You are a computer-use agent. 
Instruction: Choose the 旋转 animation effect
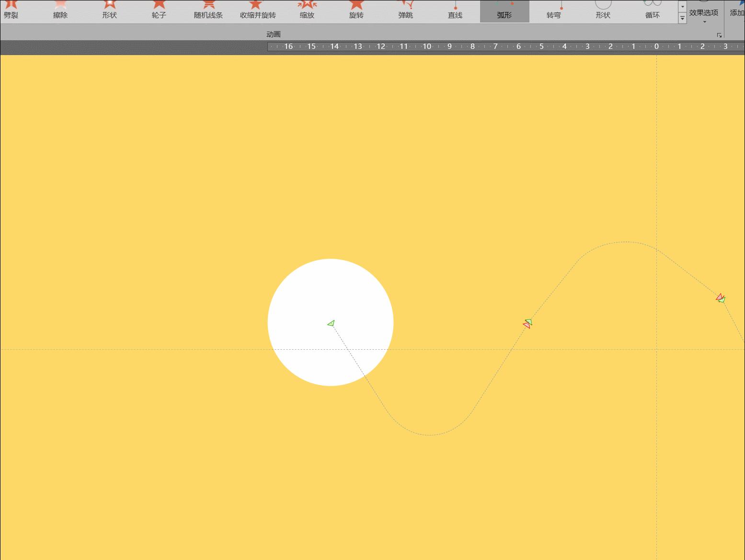(x=356, y=11)
